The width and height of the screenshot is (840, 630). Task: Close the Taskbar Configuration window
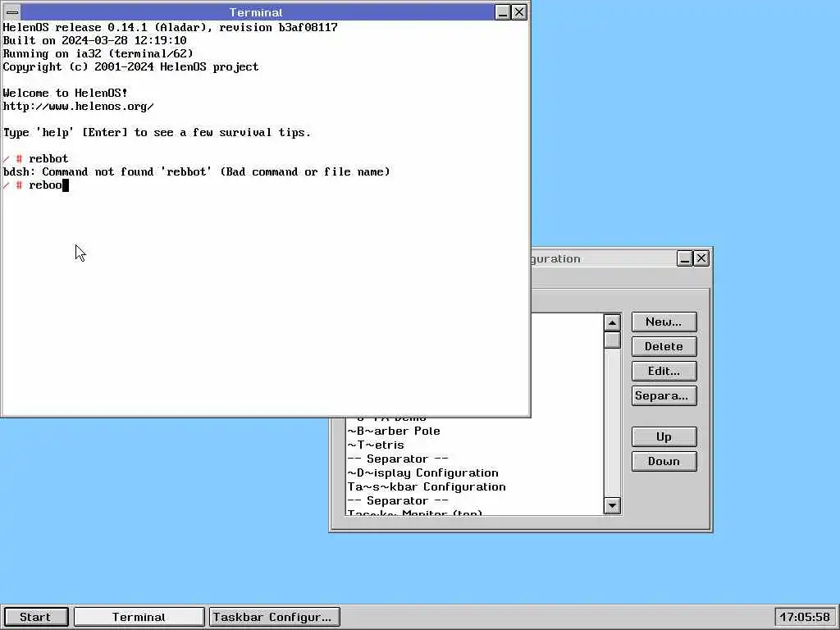[x=701, y=258]
